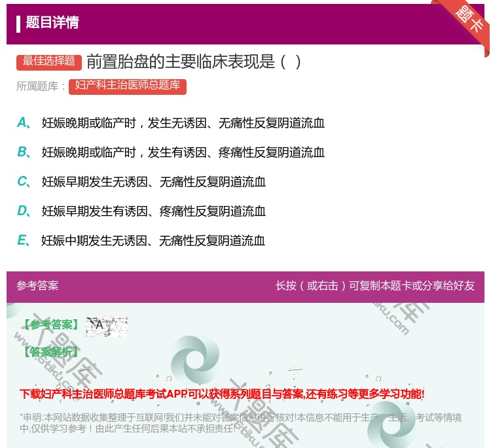
Task: Open the red 下载妇产科主治医师总题库考试APP link
Action: point(222,394)
